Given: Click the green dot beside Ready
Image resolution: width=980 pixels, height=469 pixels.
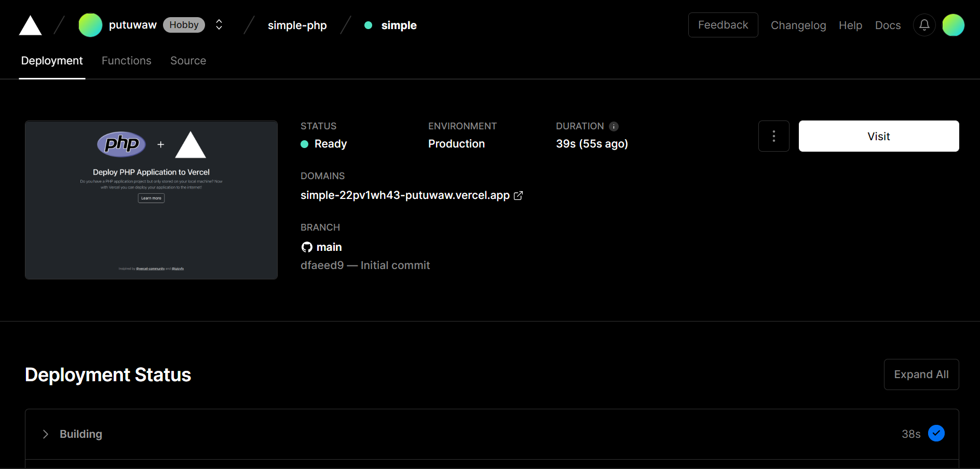Looking at the screenshot, I should point(305,144).
